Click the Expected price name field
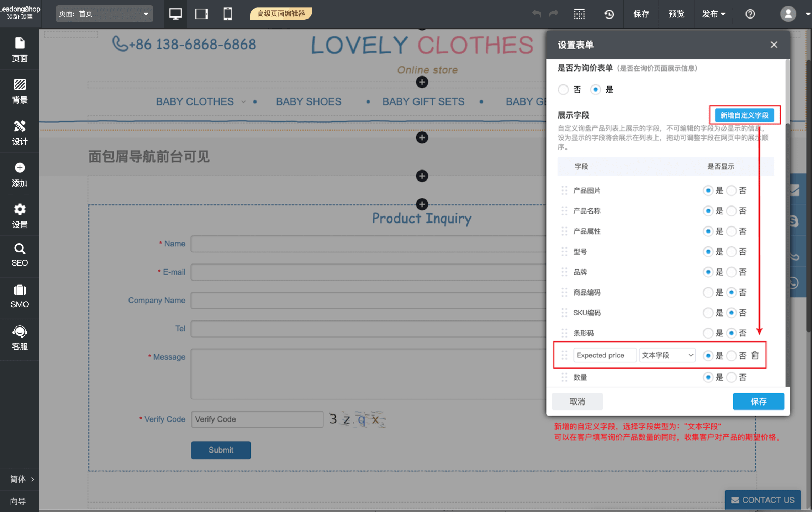The image size is (812, 512). [x=604, y=355]
